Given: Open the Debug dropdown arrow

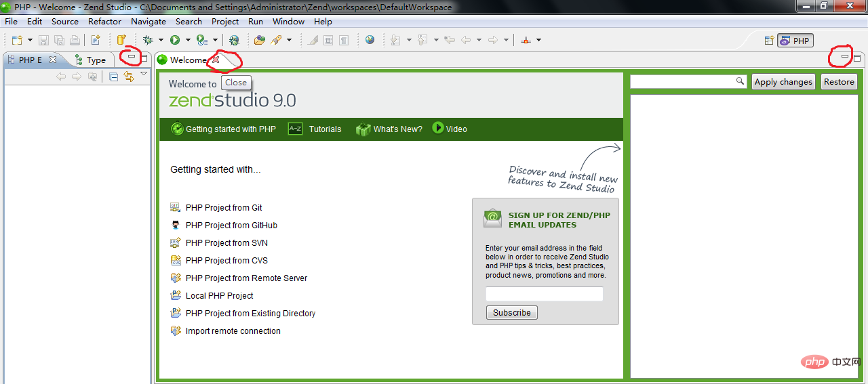Looking at the screenshot, I should tap(161, 41).
